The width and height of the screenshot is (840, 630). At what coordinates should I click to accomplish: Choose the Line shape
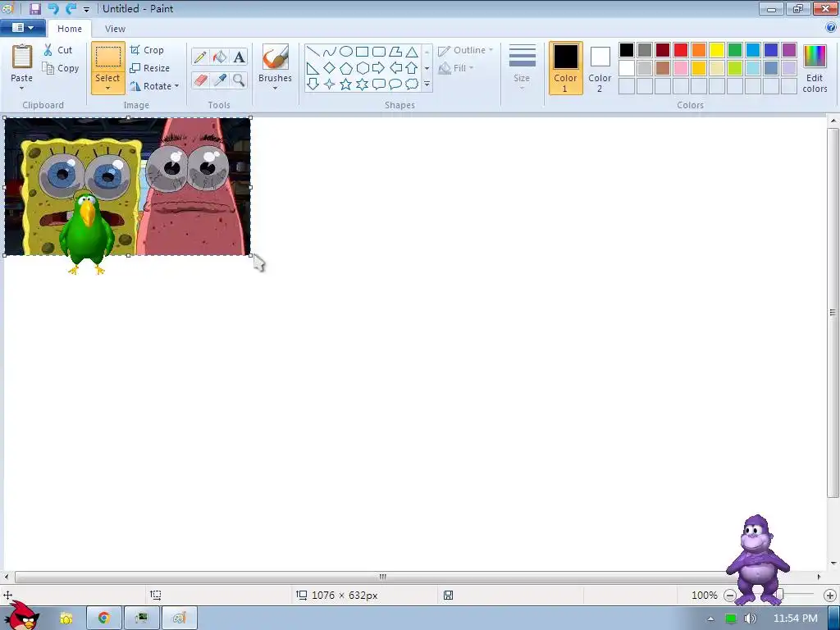[313, 52]
